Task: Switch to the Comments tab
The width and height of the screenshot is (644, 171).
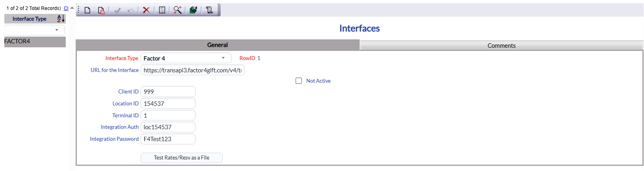Action: [x=501, y=45]
